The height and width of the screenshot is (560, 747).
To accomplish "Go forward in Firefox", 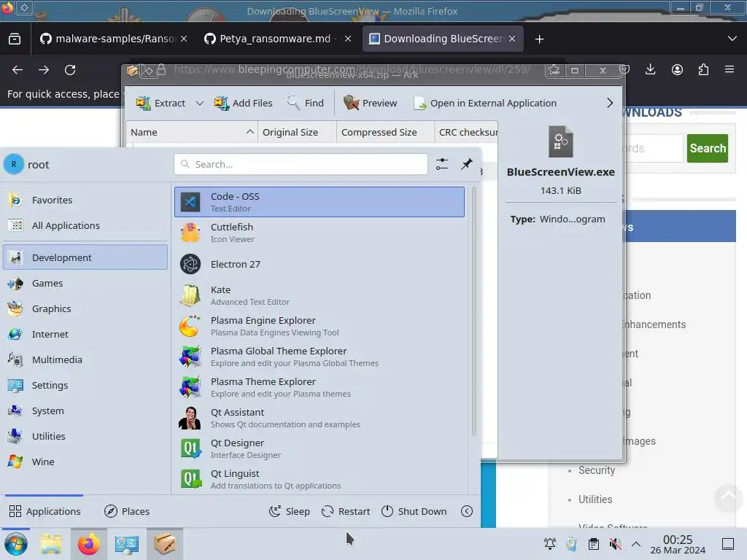I will click(x=44, y=70).
